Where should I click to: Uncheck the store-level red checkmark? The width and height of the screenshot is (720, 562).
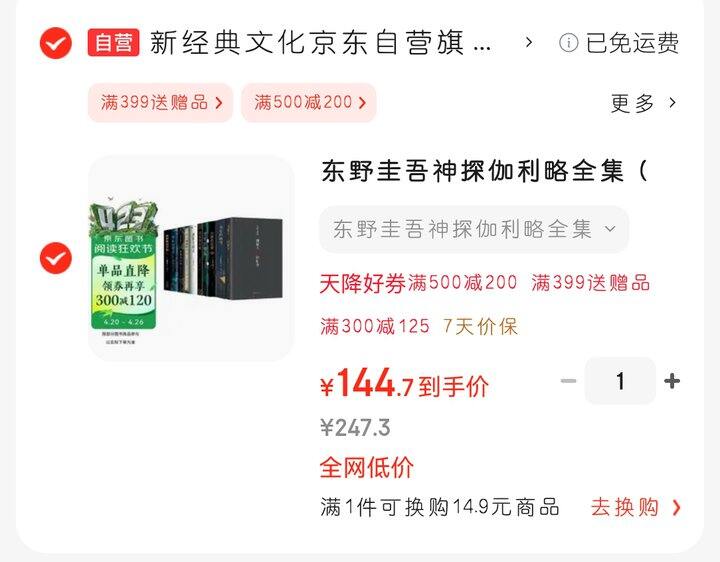56,43
